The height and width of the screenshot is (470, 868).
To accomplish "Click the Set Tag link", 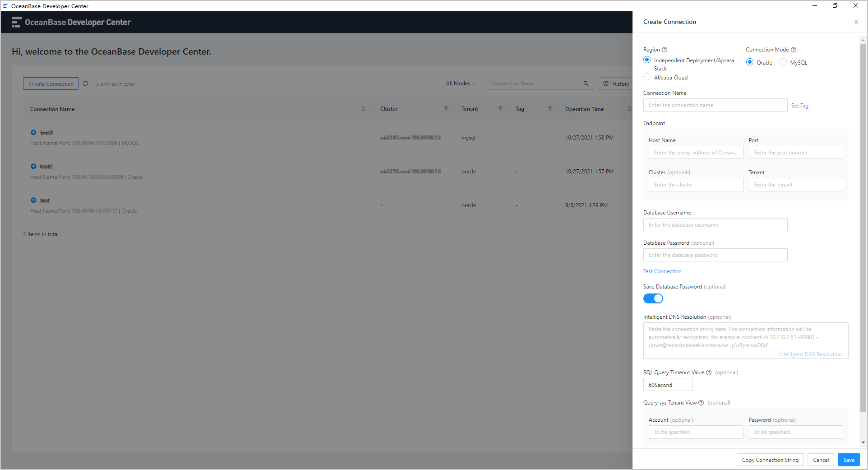I will coord(800,106).
